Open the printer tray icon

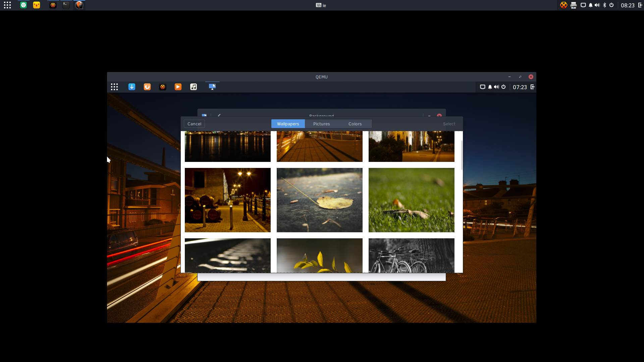pos(574,5)
